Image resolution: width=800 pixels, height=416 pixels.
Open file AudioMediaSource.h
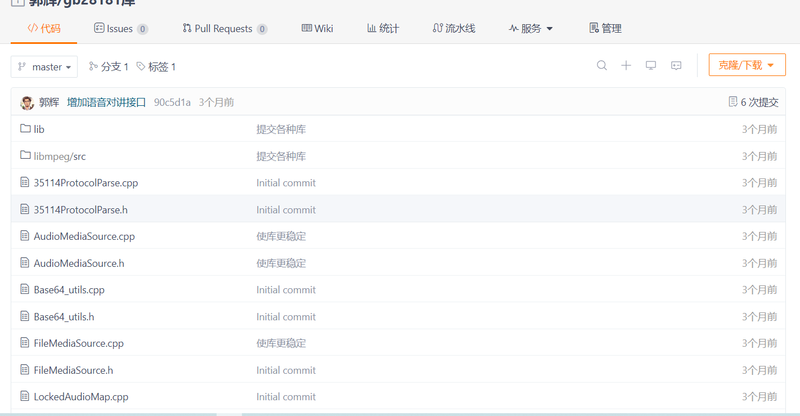[79, 263]
